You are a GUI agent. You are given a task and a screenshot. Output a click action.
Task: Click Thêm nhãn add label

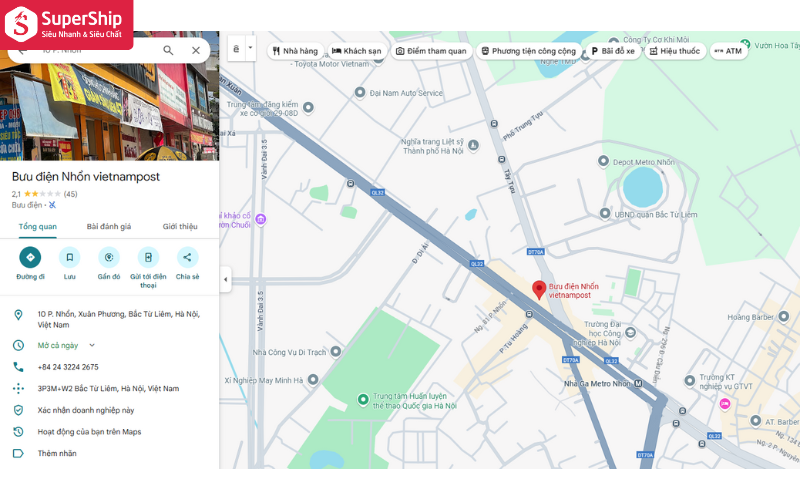(x=57, y=453)
